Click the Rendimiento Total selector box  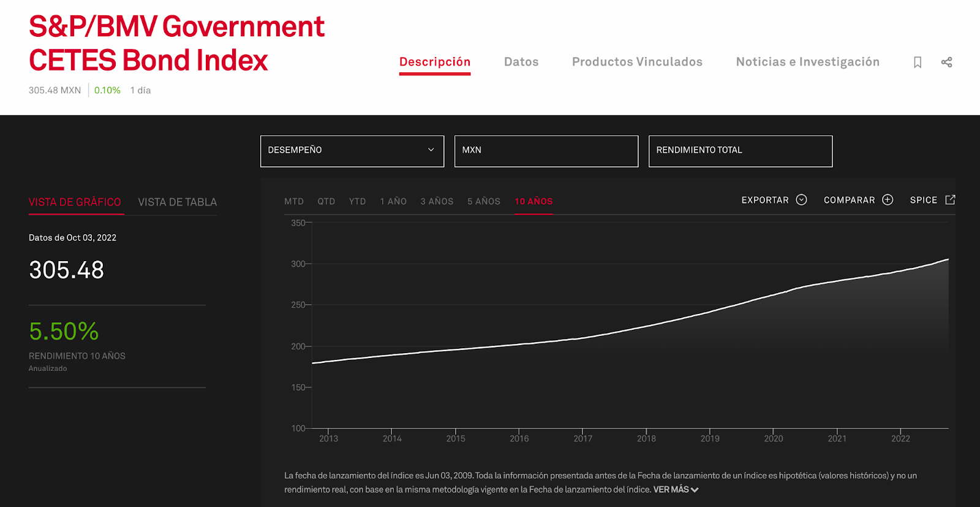(741, 151)
